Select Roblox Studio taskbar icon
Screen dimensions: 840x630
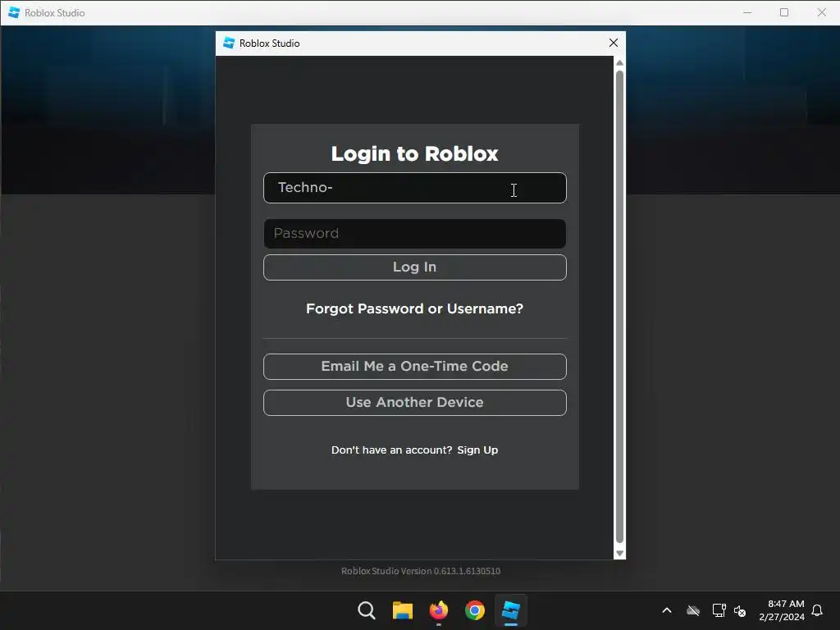(x=510, y=610)
